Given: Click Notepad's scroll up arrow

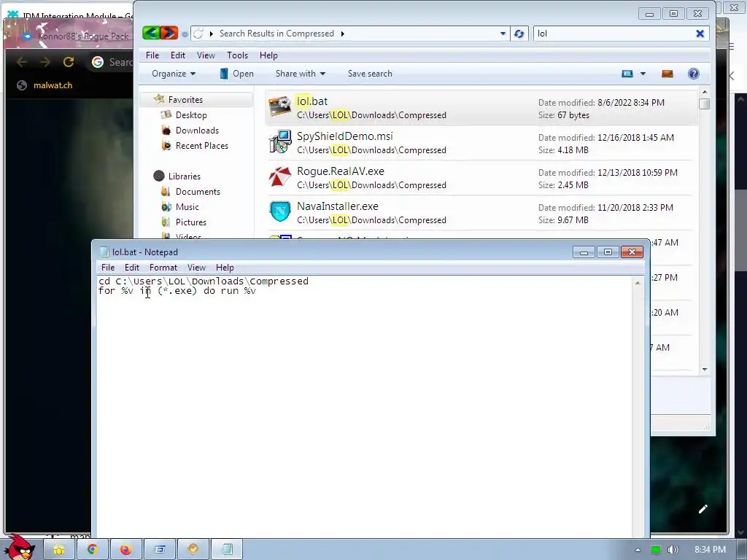Looking at the screenshot, I should (x=638, y=283).
